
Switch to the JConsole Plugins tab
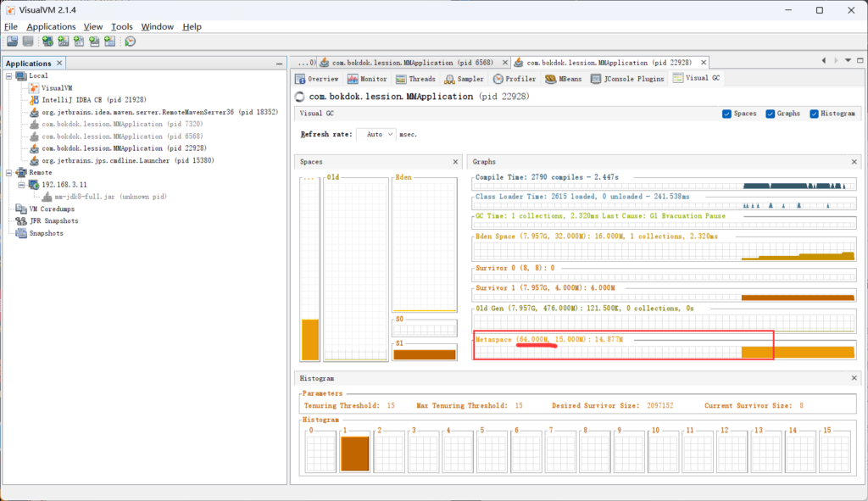pyautogui.click(x=627, y=79)
